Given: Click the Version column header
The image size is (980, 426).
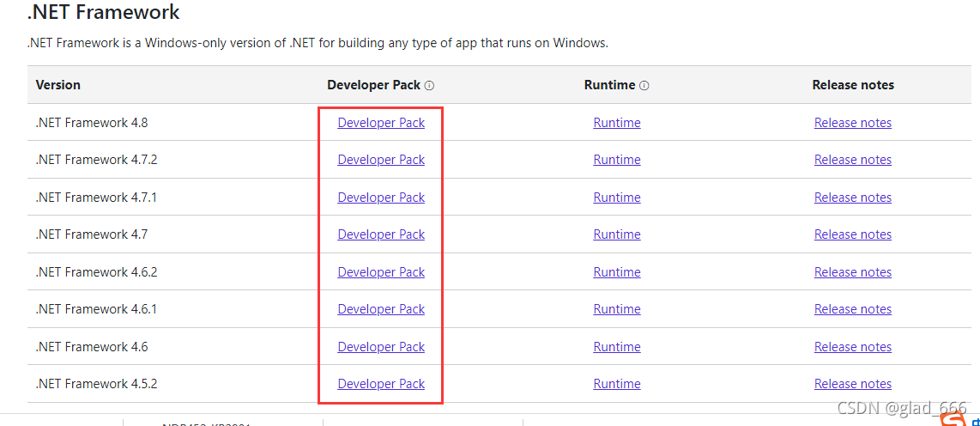Looking at the screenshot, I should (58, 85).
